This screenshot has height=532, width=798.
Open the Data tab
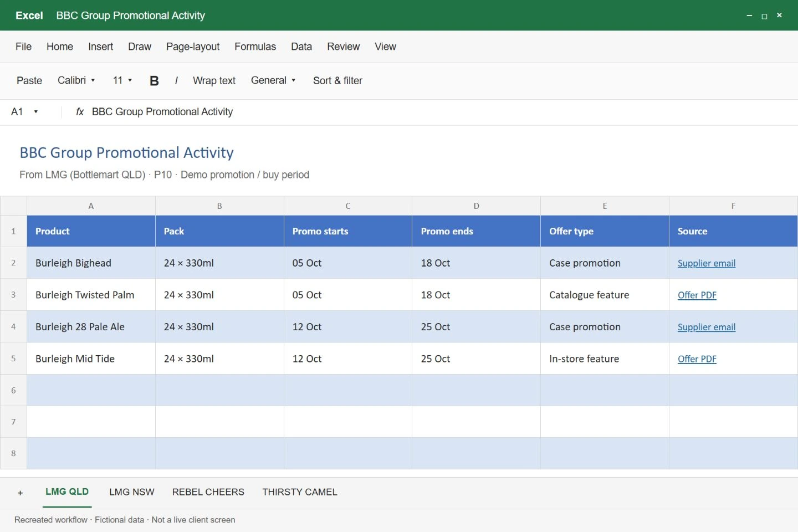tap(301, 47)
